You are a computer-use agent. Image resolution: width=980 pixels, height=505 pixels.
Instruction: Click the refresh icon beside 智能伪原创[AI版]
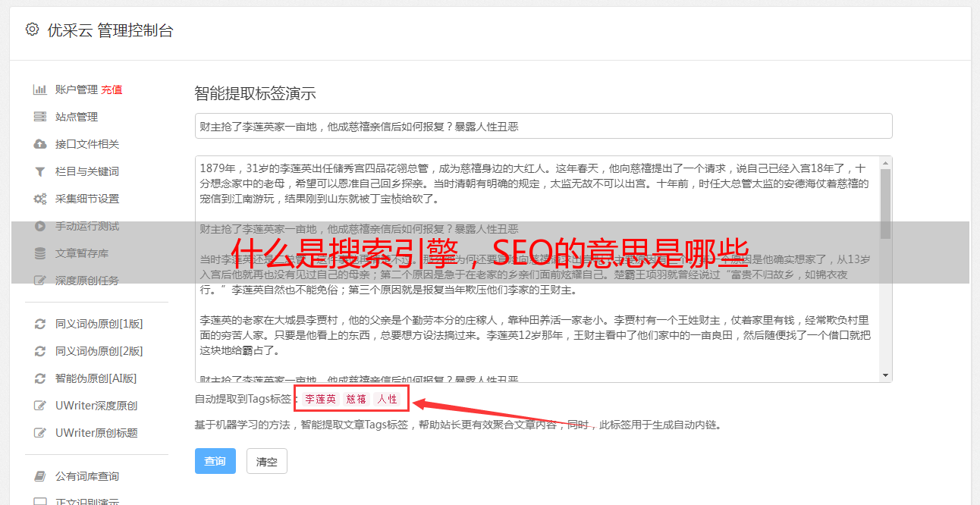click(x=39, y=378)
